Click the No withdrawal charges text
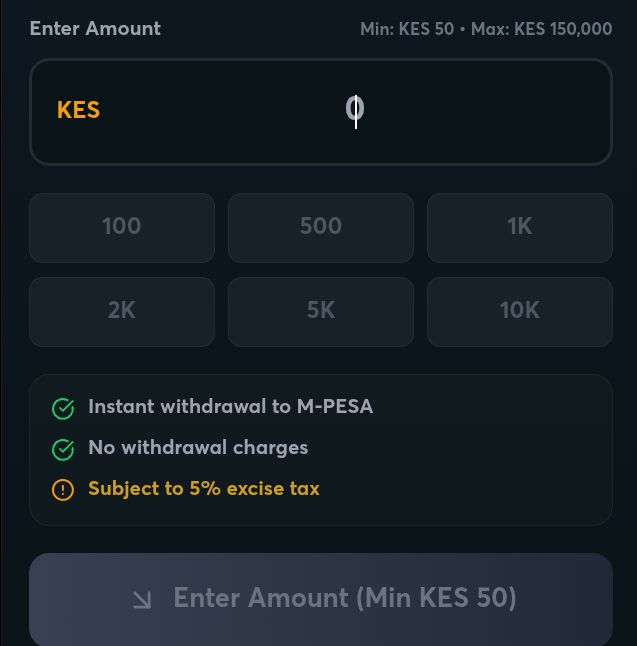This screenshot has height=646, width=637. [x=198, y=447]
